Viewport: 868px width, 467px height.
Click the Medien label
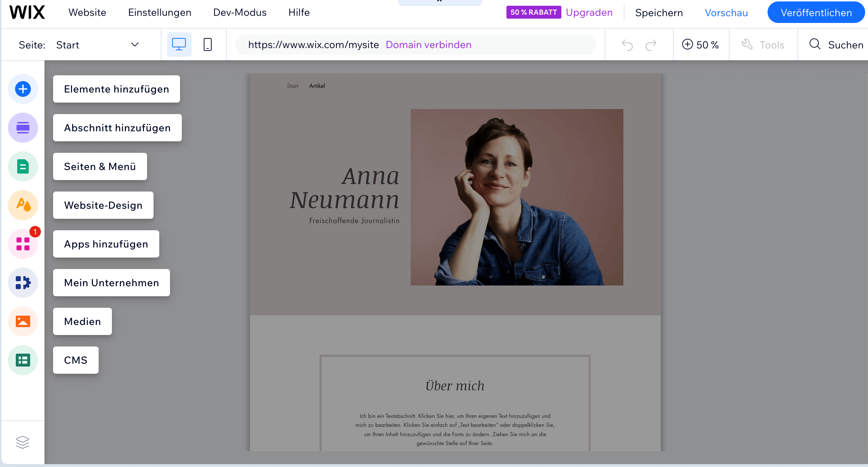82,321
